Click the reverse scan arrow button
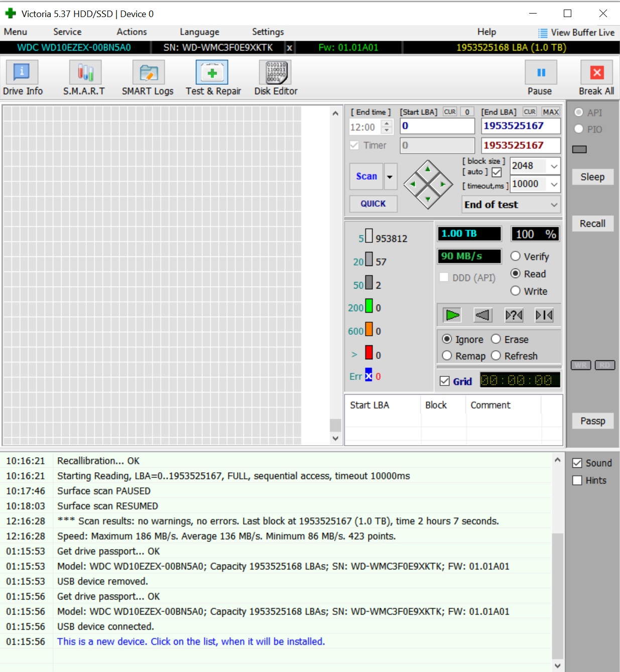The image size is (620, 672). (483, 315)
